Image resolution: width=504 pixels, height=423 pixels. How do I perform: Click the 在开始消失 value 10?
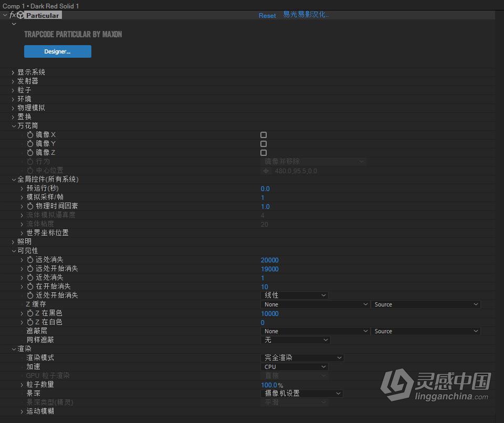click(x=265, y=287)
